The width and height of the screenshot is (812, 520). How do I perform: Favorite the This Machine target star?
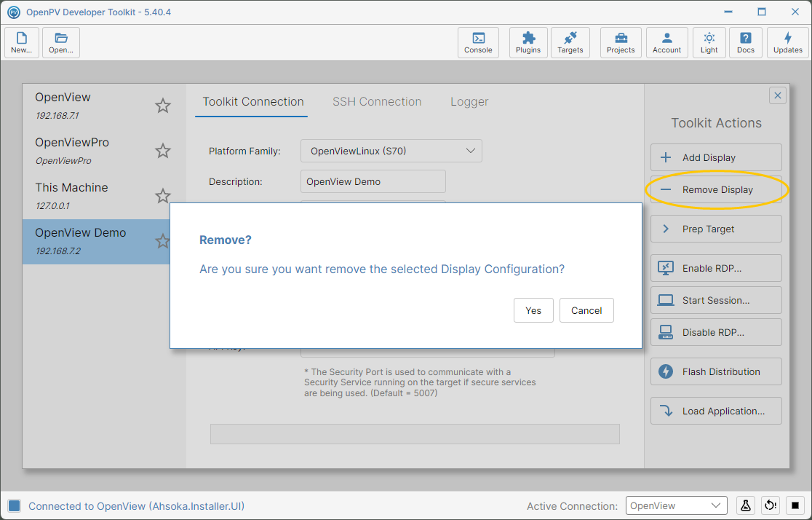click(162, 196)
